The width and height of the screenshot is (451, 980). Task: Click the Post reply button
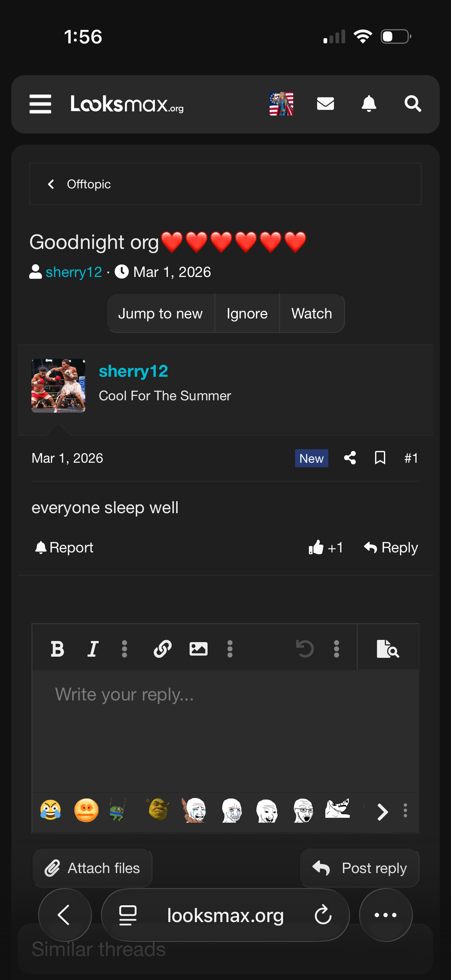coord(359,868)
